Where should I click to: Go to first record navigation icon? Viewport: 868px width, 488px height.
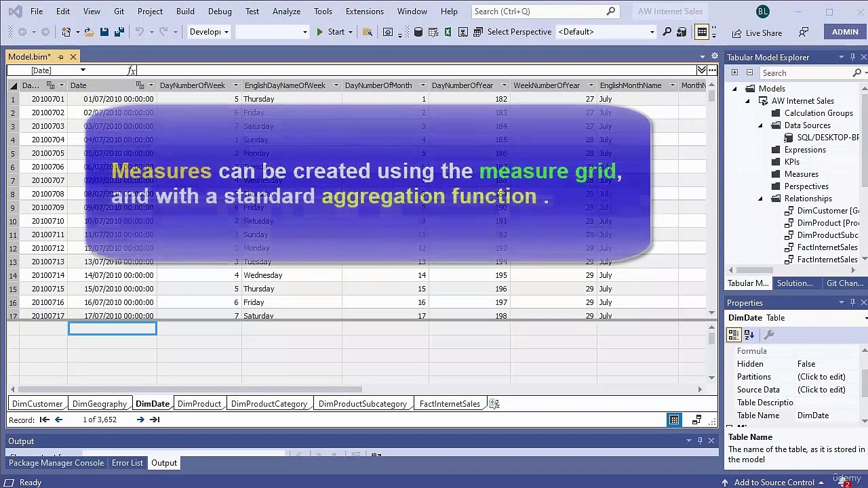click(x=44, y=420)
